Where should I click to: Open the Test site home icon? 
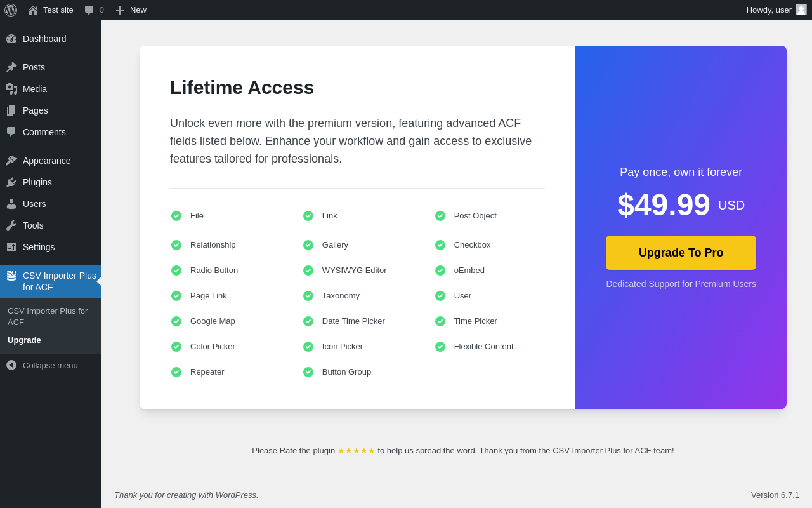[33, 10]
